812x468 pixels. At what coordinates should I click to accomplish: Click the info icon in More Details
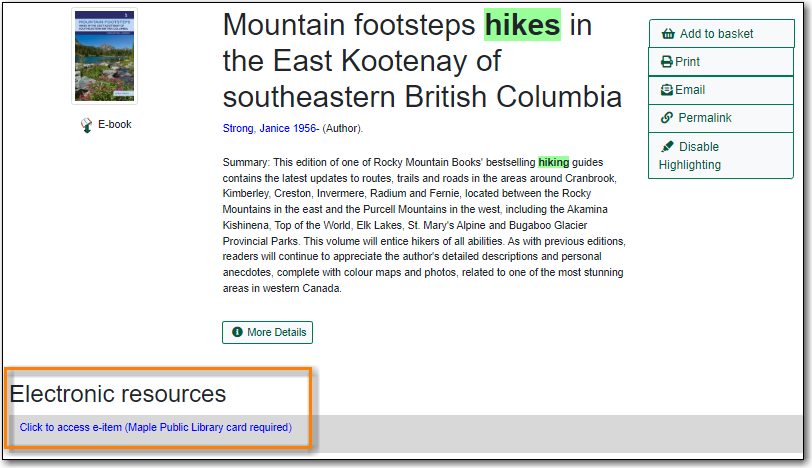coord(237,332)
